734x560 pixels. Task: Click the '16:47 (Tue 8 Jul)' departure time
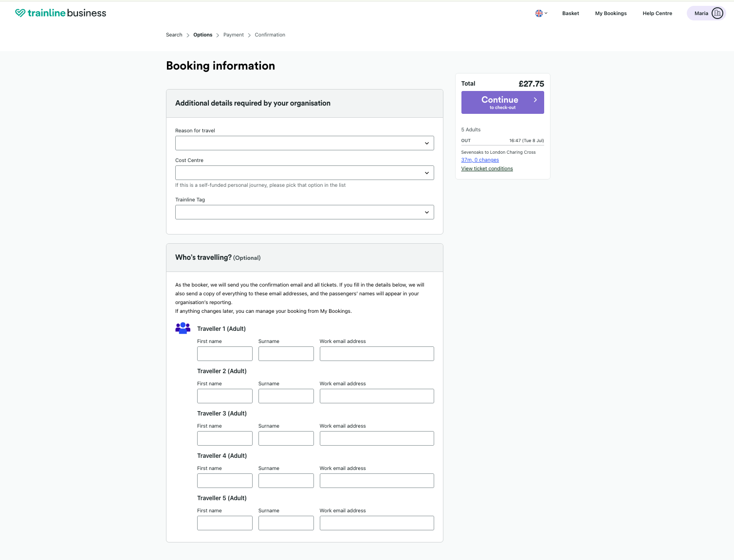coord(527,141)
